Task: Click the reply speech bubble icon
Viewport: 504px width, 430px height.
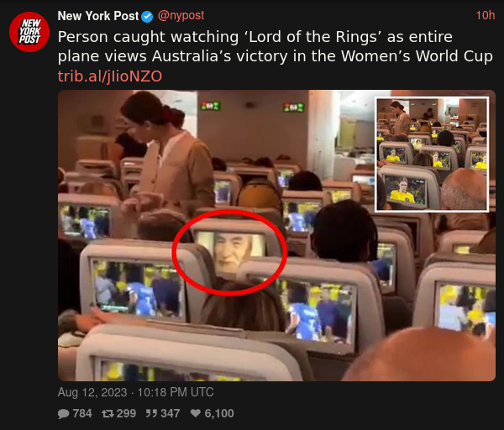Action: tap(63, 413)
